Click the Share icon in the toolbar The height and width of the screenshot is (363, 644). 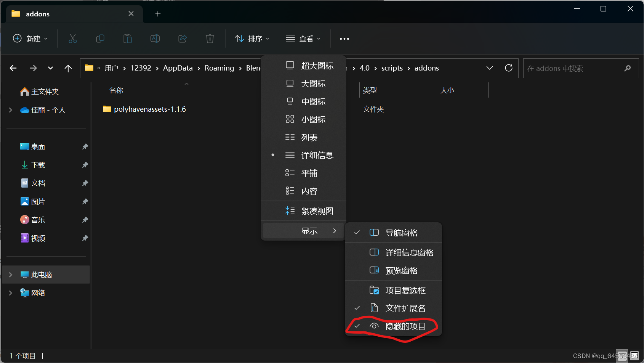pyautogui.click(x=183, y=39)
